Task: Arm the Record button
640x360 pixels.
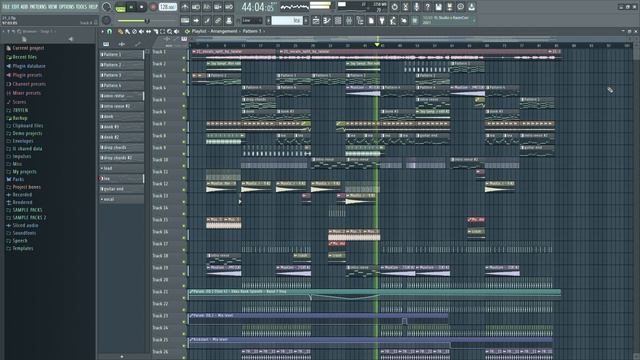Action: click(x=153, y=7)
